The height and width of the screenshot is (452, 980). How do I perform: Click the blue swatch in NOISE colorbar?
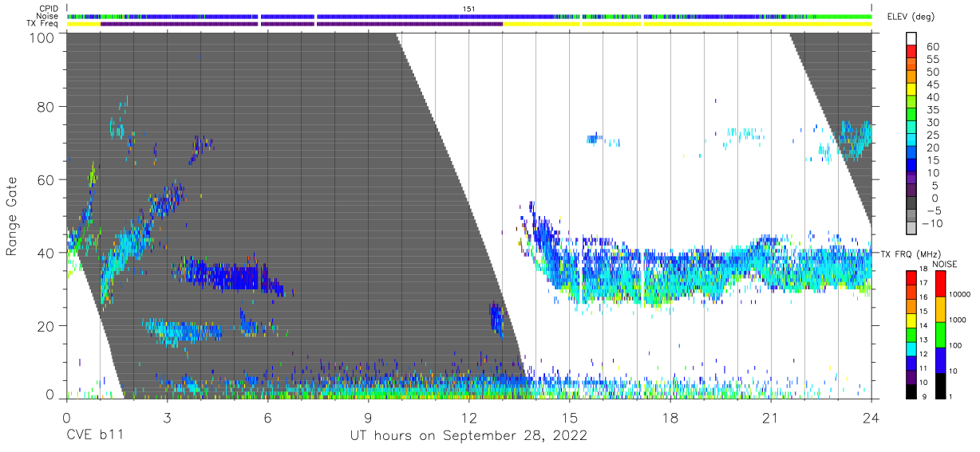939,359
